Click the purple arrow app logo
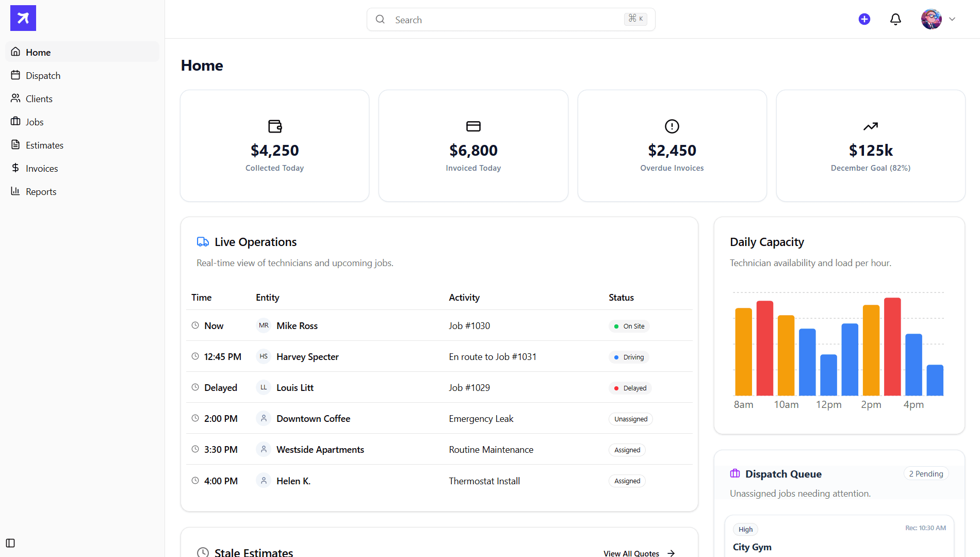This screenshot has width=980, height=557. point(23,18)
